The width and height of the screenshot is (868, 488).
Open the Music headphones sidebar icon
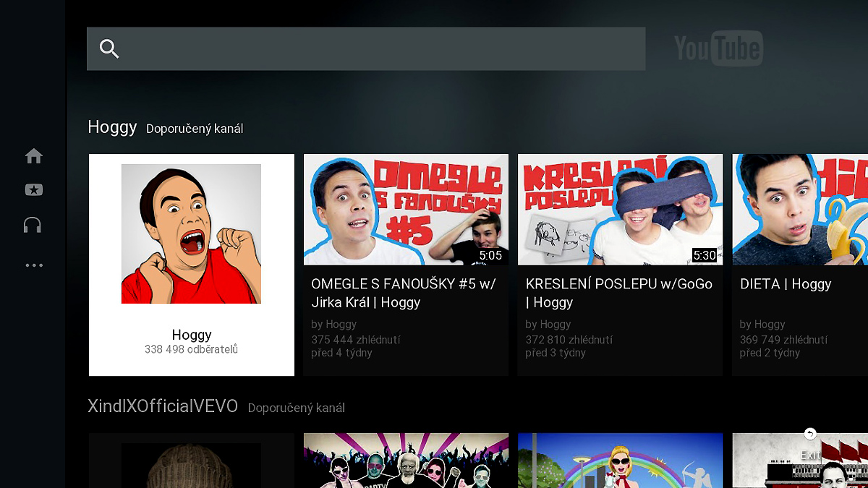pos(33,225)
